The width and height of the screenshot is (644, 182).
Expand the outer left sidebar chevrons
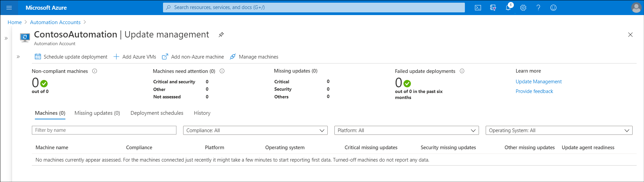pos(6,38)
